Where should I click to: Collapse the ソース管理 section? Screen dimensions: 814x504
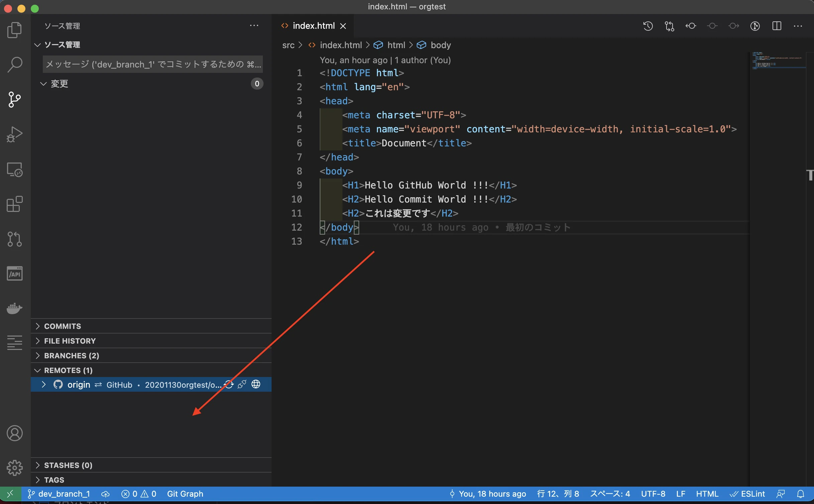[x=151, y=45]
